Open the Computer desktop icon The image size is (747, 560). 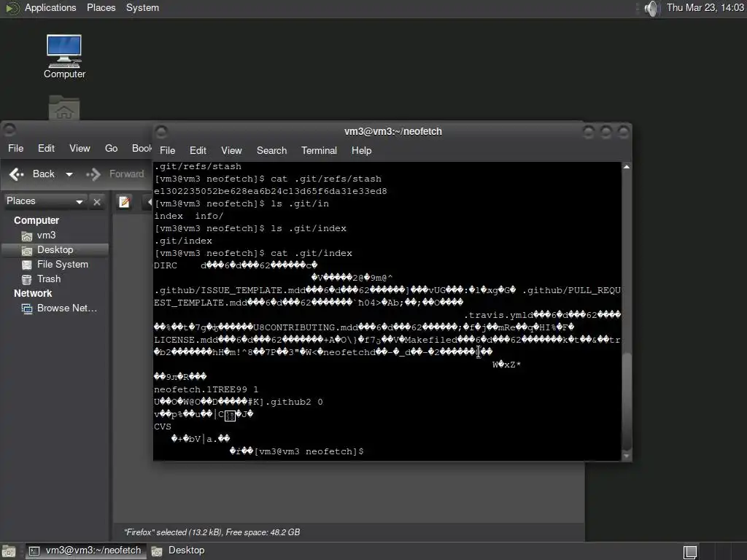click(64, 56)
